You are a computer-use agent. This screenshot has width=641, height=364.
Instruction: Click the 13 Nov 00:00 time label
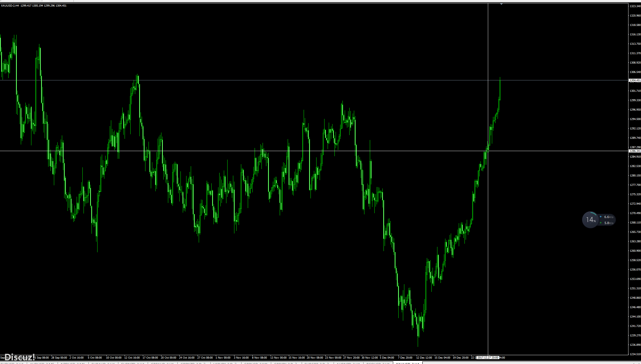pos(278,357)
